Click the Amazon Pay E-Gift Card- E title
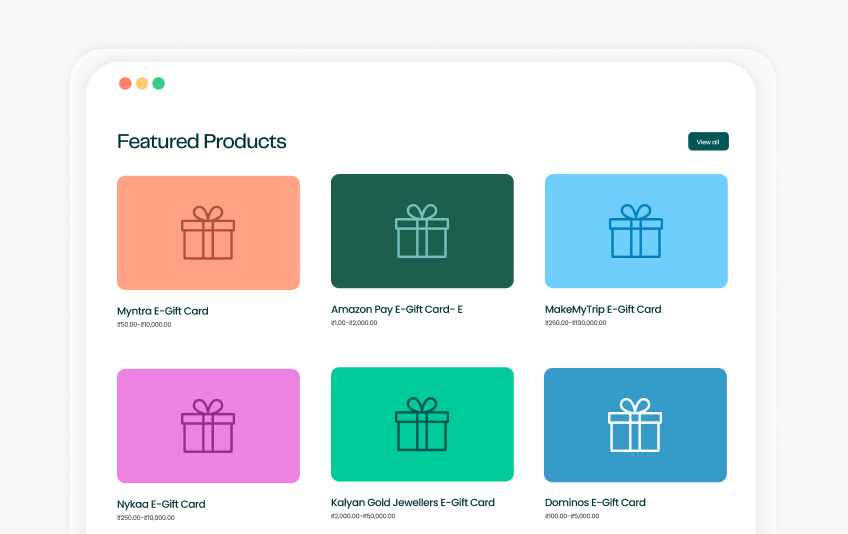Viewport: 848px width, 534px height. [397, 309]
